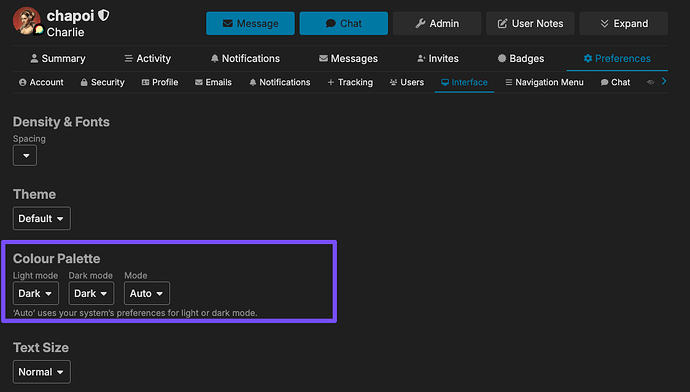Click the ID card icon beside Profile
690x392 pixels.
(x=145, y=82)
